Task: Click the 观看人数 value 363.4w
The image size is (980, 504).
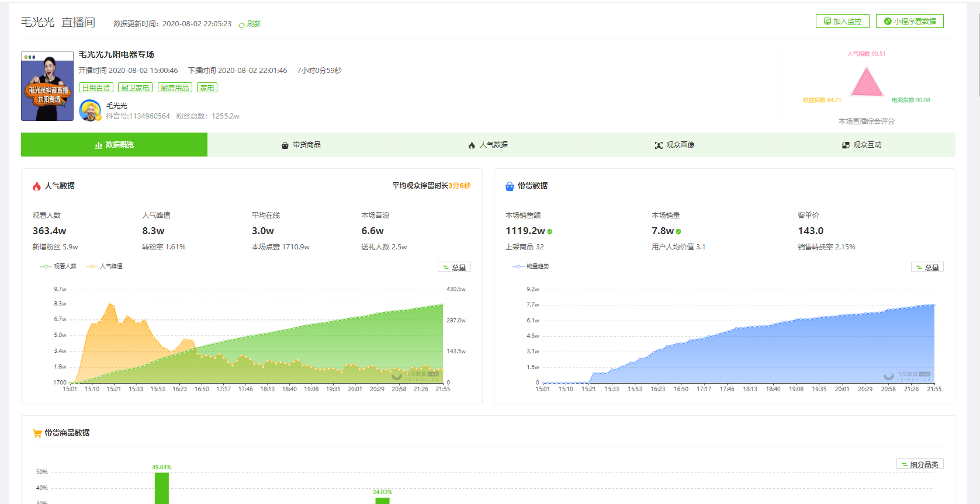Action: [x=49, y=231]
